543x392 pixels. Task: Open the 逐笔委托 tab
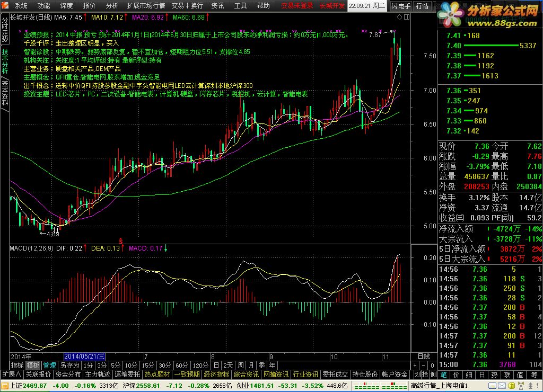[127, 375]
